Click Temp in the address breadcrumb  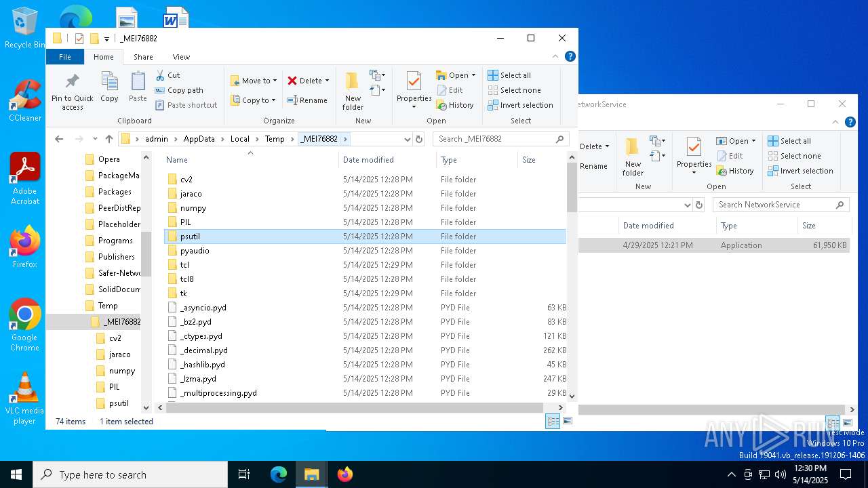pos(275,139)
